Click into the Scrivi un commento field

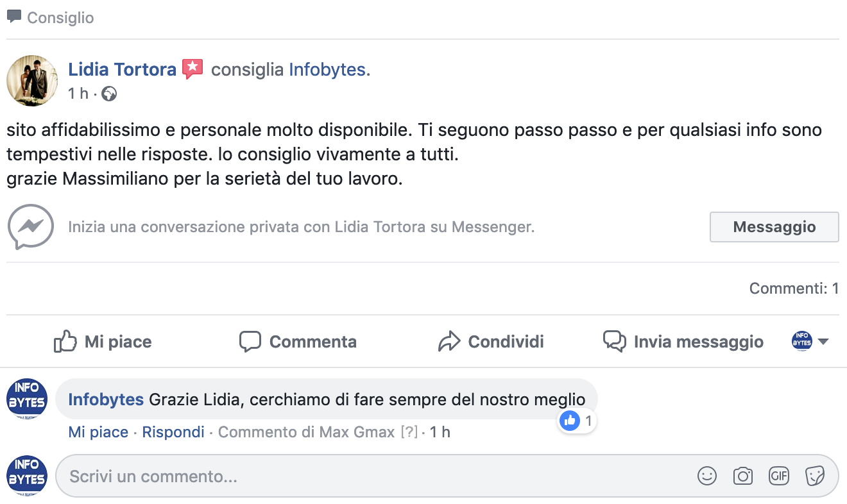point(372,476)
